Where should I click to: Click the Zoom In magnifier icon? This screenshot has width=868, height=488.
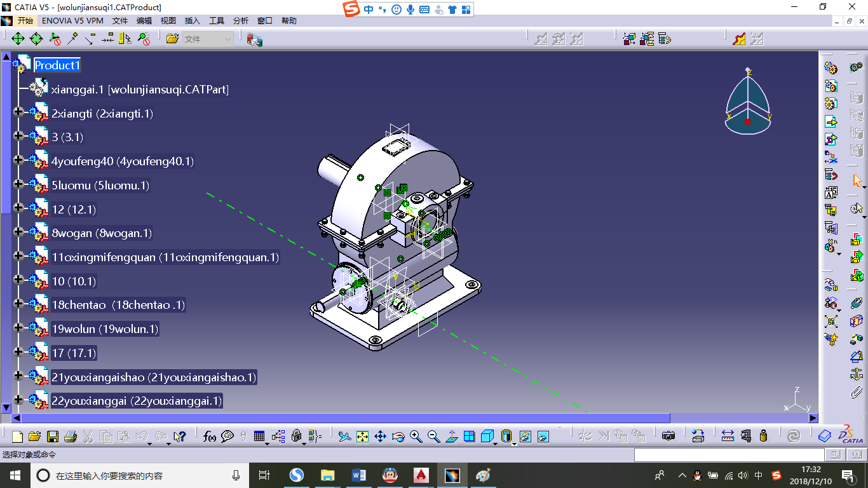(416, 437)
